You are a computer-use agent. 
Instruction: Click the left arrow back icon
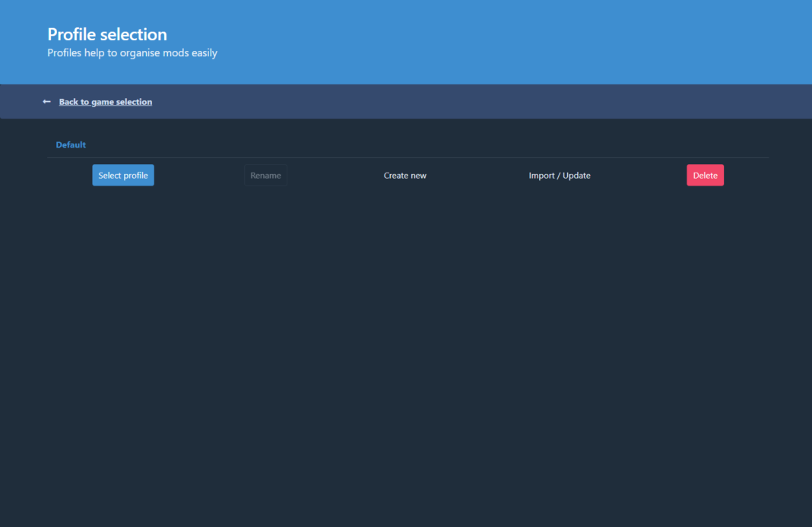pos(46,102)
